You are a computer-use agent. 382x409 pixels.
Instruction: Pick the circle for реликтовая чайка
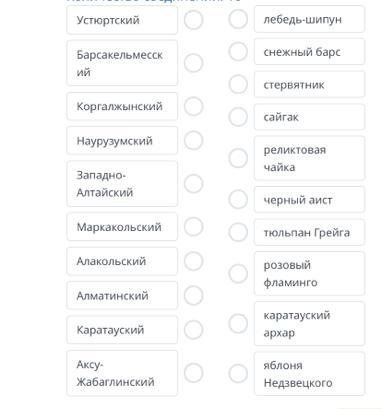238,158
